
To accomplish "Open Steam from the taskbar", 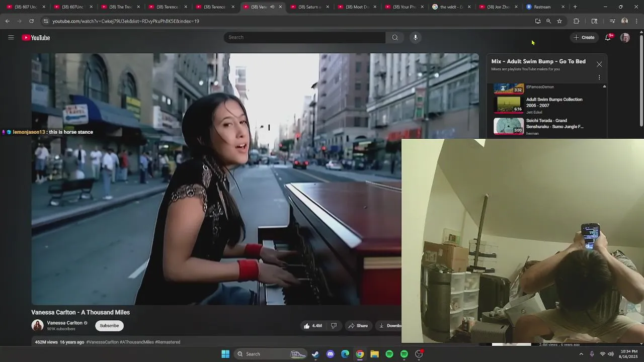I will (x=315, y=354).
